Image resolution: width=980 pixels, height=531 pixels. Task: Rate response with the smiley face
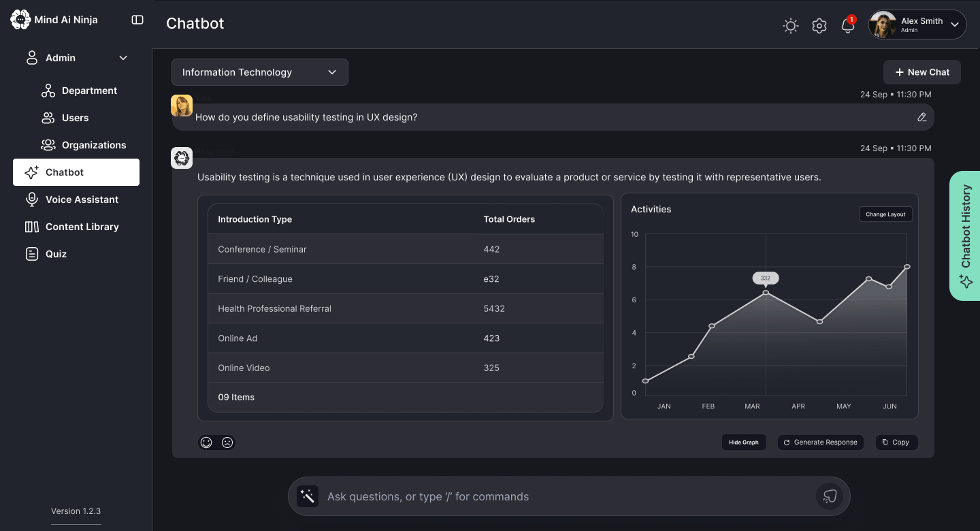206,442
